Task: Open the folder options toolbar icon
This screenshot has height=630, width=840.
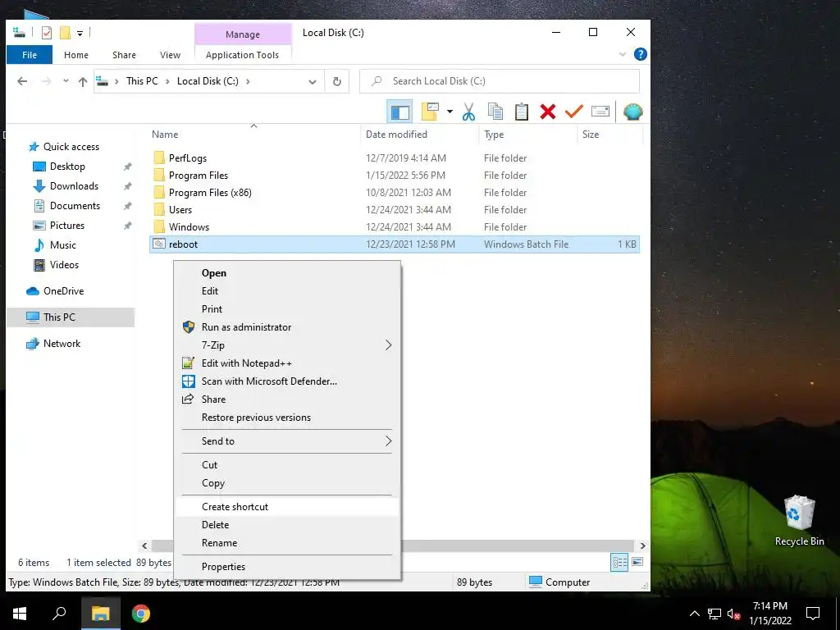Action: pyautogui.click(x=430, y=112)
